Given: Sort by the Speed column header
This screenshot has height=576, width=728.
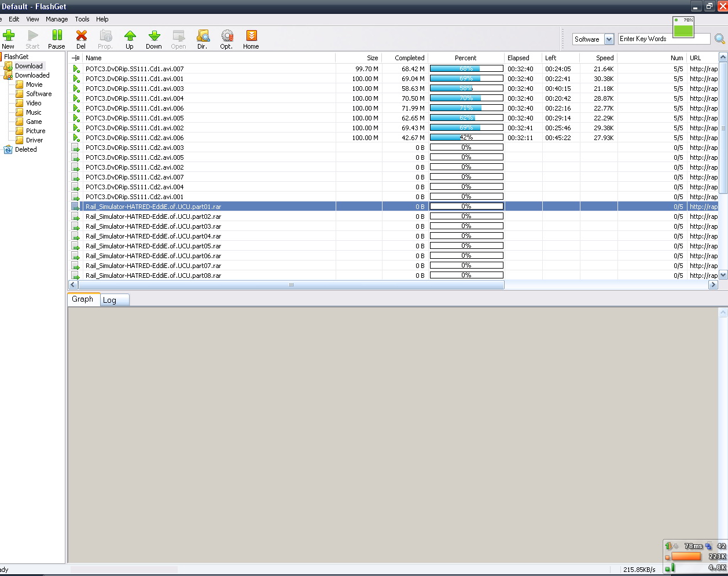Looking at the screenshot, I should coord(598,58).
